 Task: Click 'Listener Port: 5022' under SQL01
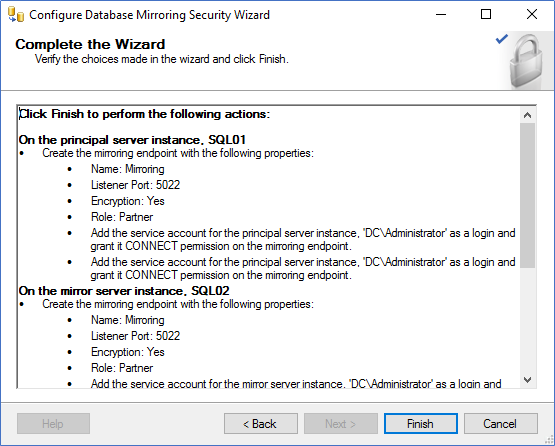136,185
